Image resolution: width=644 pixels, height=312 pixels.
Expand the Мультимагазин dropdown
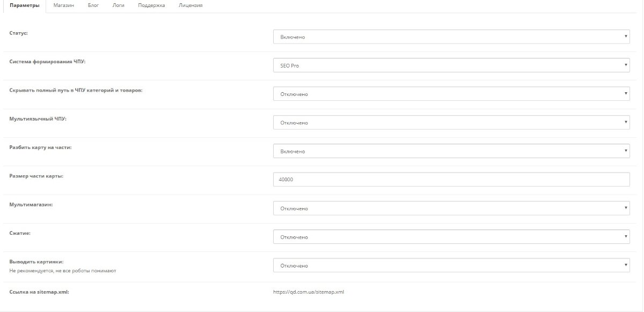[451, 209]
